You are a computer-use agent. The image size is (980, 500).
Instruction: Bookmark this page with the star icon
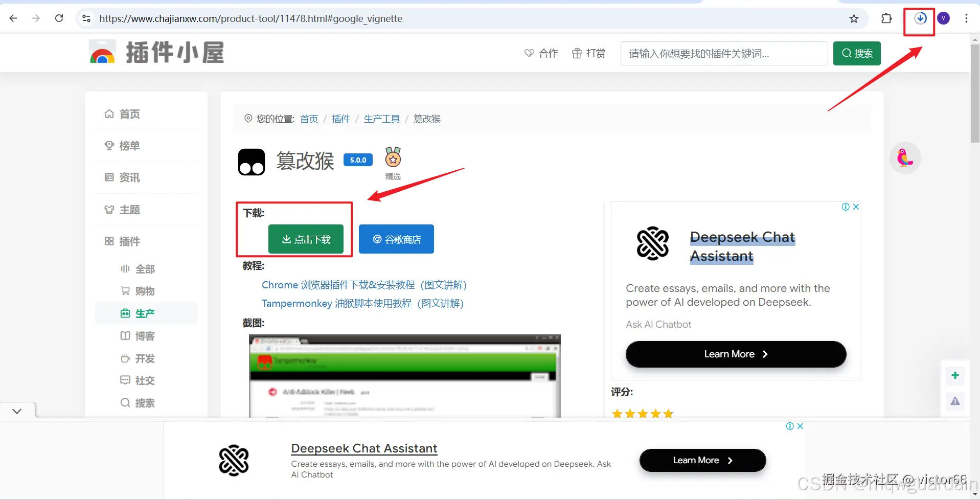tap(854, 18)
